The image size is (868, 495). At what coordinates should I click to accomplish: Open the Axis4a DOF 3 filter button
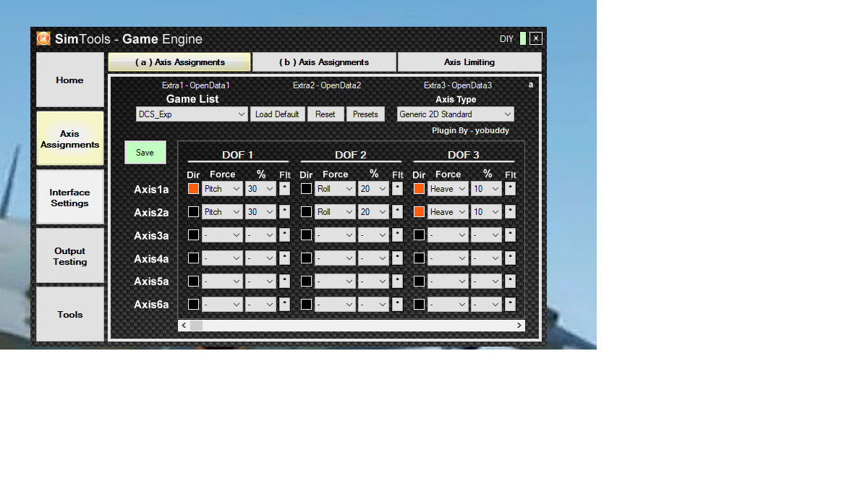[x=510, y=258]
